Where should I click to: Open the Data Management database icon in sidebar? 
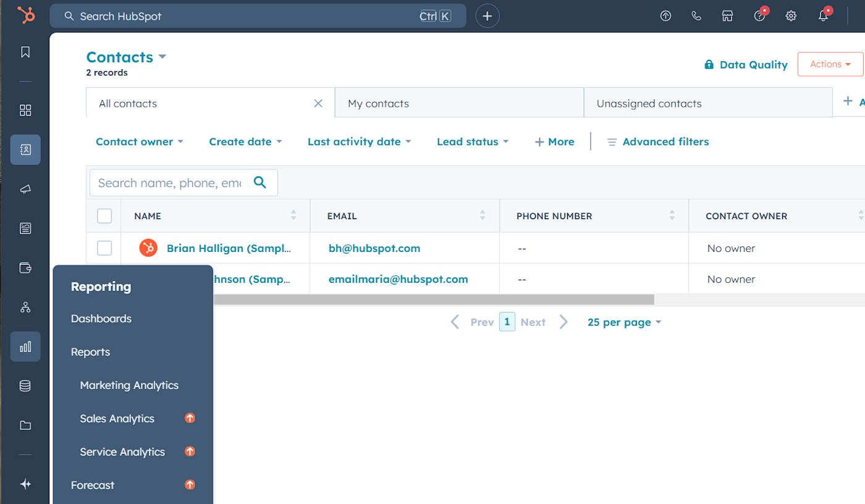pos(25,386)
